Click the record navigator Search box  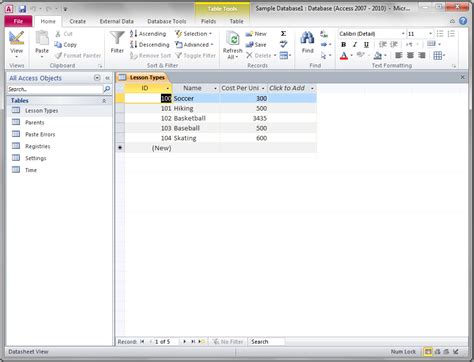tap(267, 342)
